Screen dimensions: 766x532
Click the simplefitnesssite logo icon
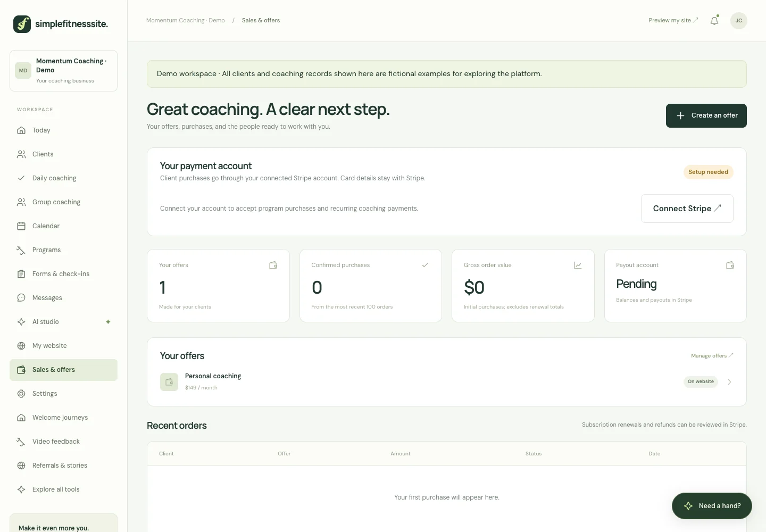22,24
